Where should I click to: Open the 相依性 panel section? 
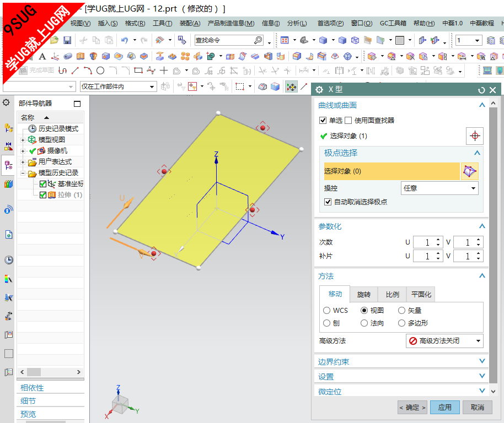(x=32, y=388)
